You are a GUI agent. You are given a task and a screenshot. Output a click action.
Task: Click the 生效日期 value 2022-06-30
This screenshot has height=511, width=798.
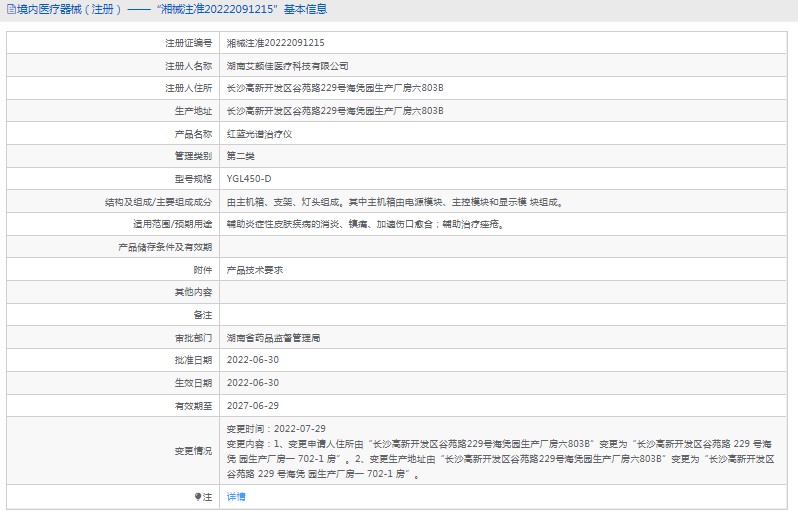(253, 383)
